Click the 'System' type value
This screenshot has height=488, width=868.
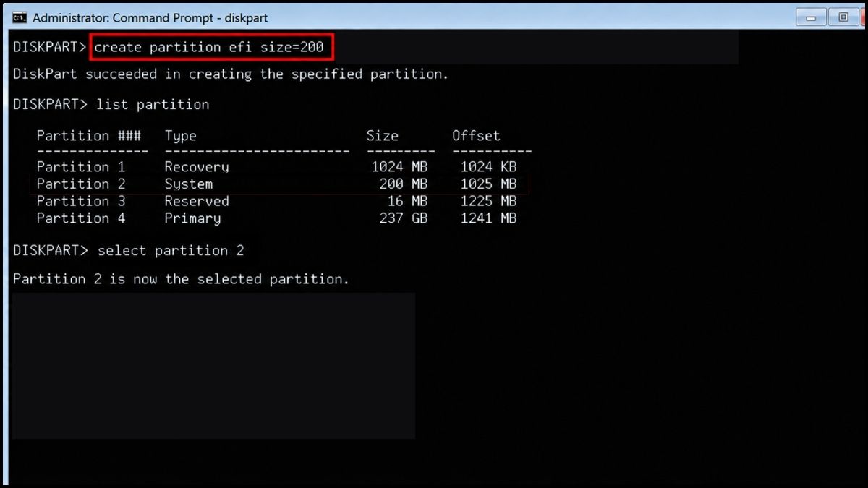189,184
